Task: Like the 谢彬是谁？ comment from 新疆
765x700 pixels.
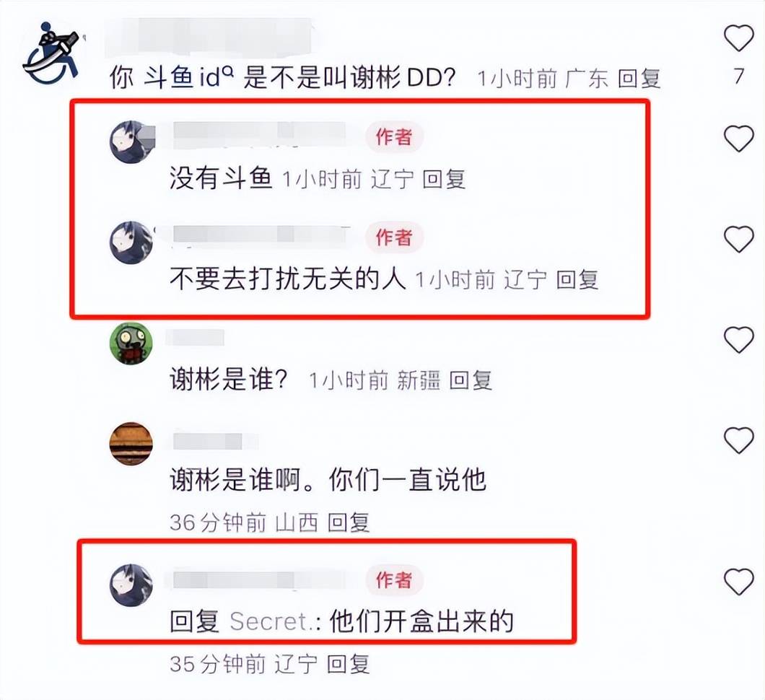Action: coord(738,340)
